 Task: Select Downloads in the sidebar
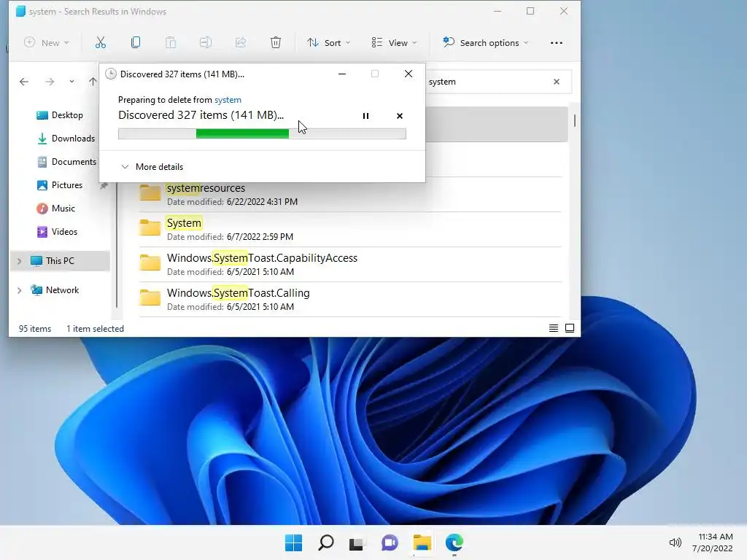point(66,139)
